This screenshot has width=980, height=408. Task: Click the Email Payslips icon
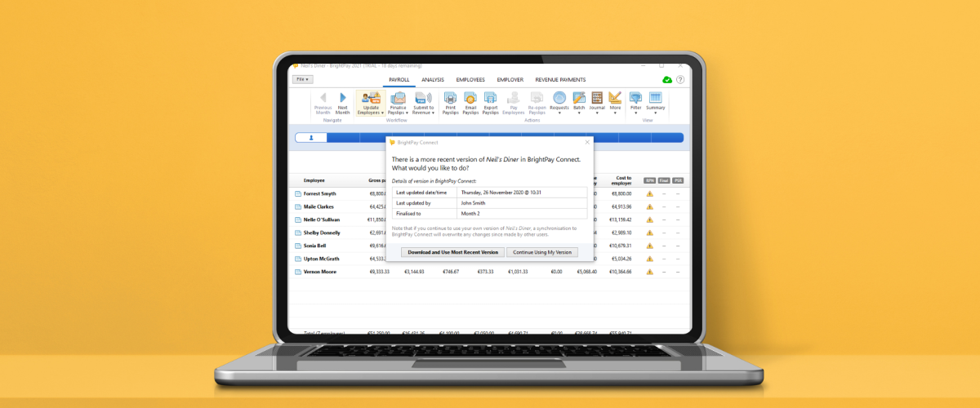(470, 98)
